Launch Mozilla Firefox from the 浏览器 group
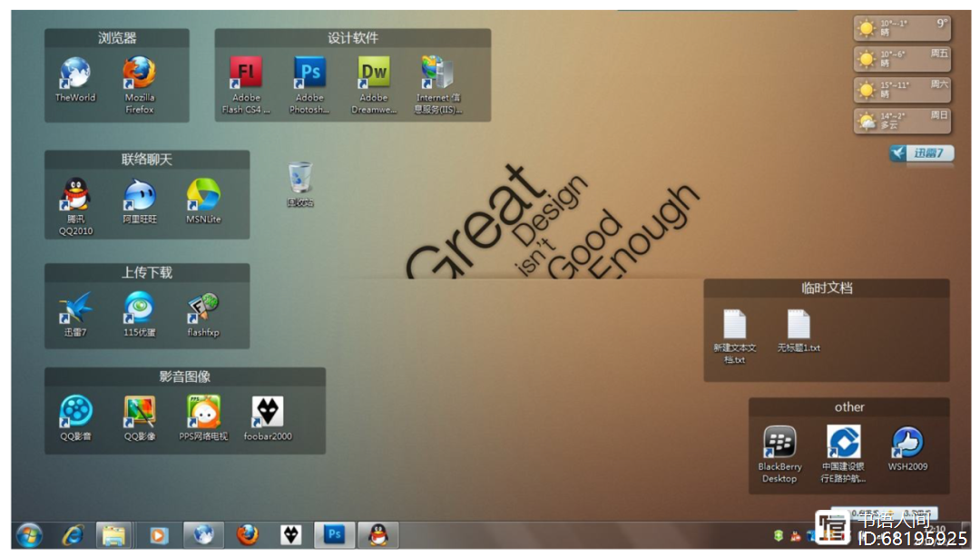The width and height of the screenshot is (980, 557). (x=140, y=73)
